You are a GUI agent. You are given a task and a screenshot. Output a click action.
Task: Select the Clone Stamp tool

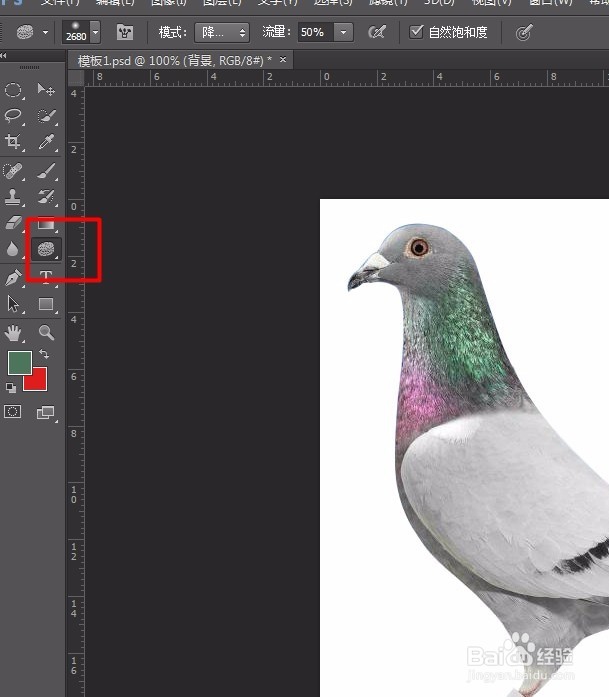pyautogui.click(x=13, y=196)
